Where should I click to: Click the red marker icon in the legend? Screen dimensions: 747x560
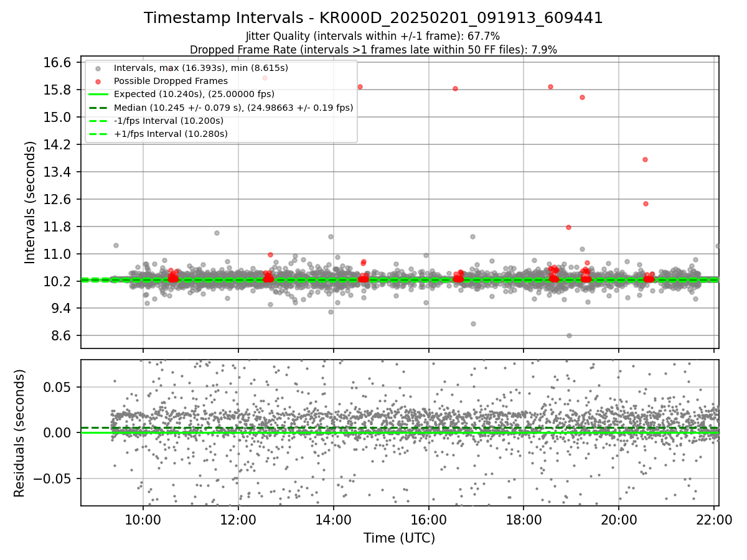98,81
